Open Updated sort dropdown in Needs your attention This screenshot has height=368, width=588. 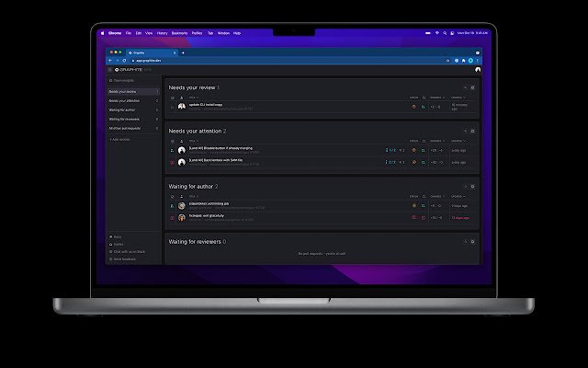[x=458, y=141]
